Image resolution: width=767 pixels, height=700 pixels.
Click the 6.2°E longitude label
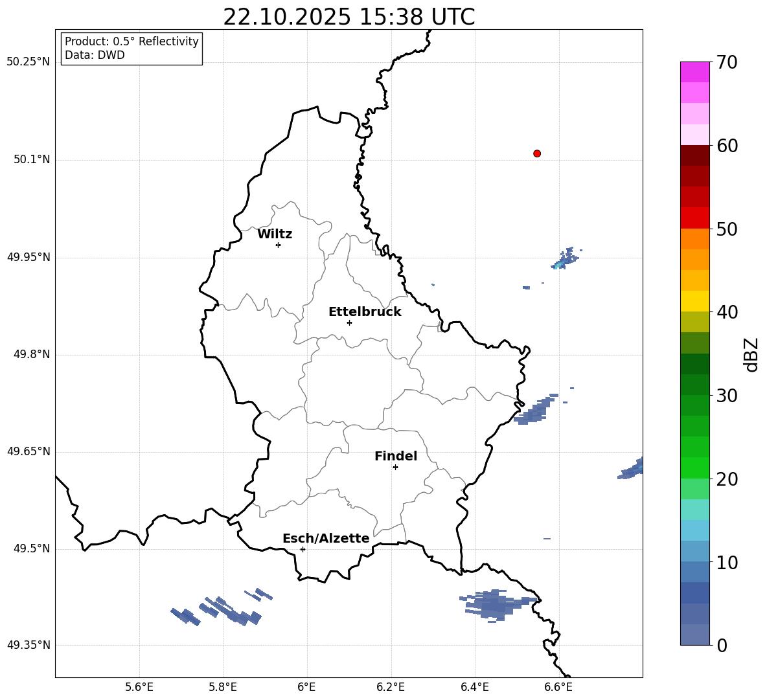click(391, 687)
